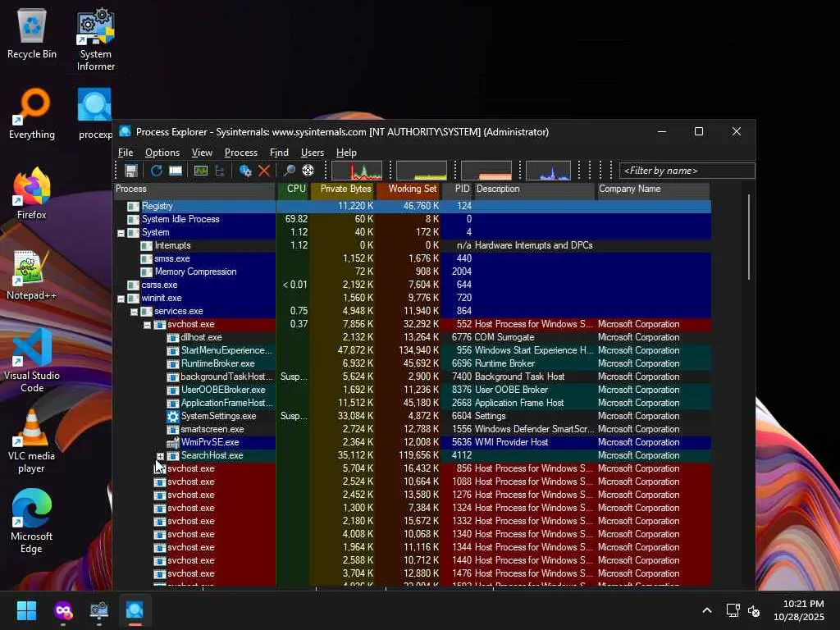Screen dimensions: 840x630
Task: Click the blue I/O activity mini graph
Action: point(548,171)
